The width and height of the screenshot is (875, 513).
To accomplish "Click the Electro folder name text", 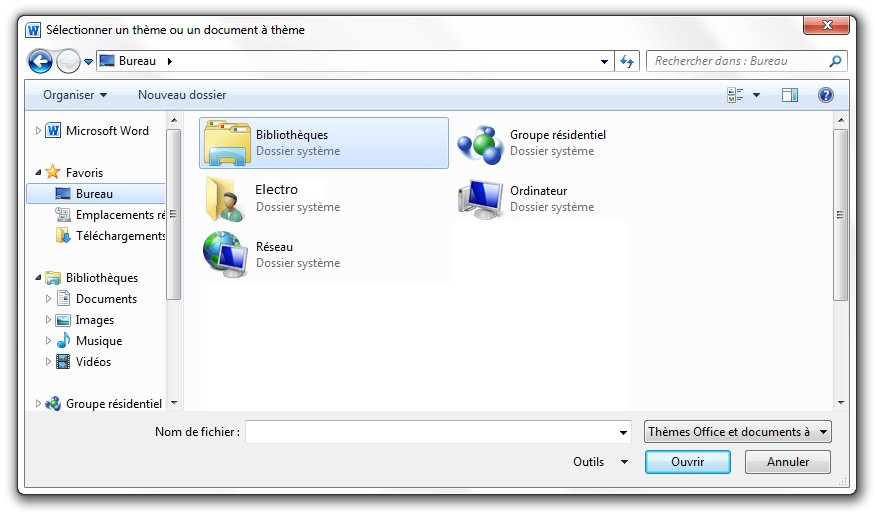I will [276, 189].
